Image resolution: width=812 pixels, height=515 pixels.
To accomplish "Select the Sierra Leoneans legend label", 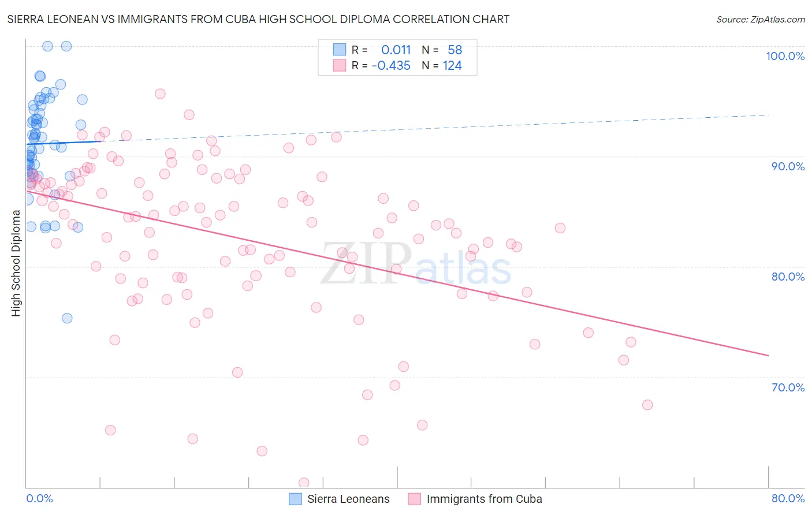I will point(348,499).
